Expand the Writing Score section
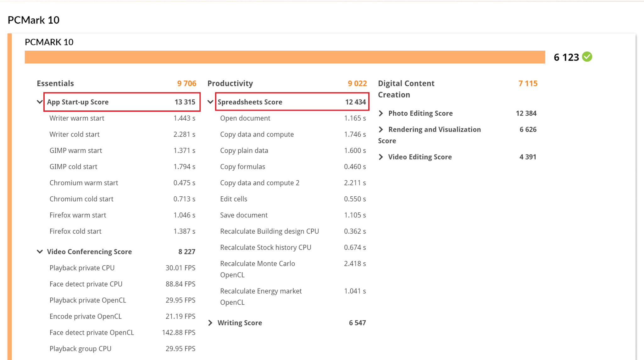 210,323
